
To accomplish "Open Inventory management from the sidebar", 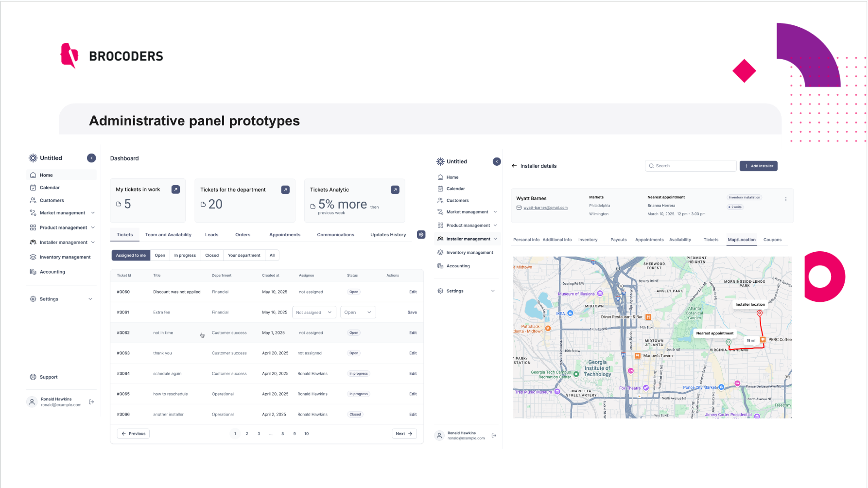I will pyautogui.click(x=65, y=257).
